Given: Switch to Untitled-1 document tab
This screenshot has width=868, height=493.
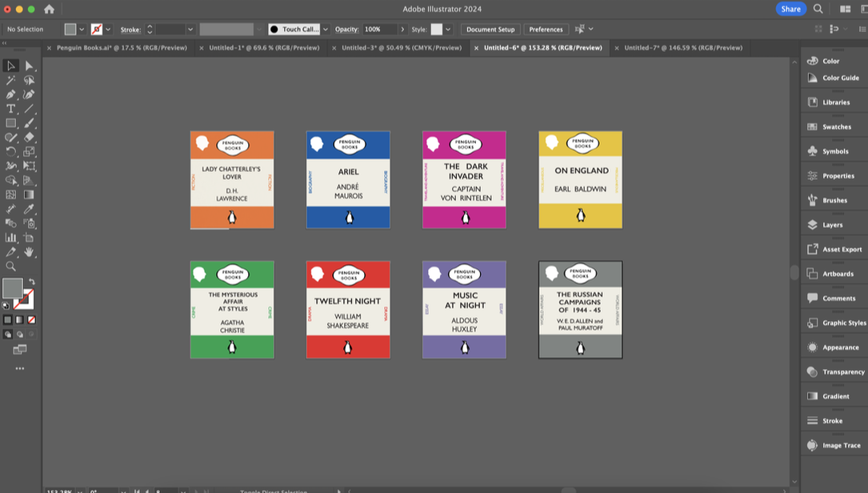Looking at the screenshot, I should coord(264,48).
